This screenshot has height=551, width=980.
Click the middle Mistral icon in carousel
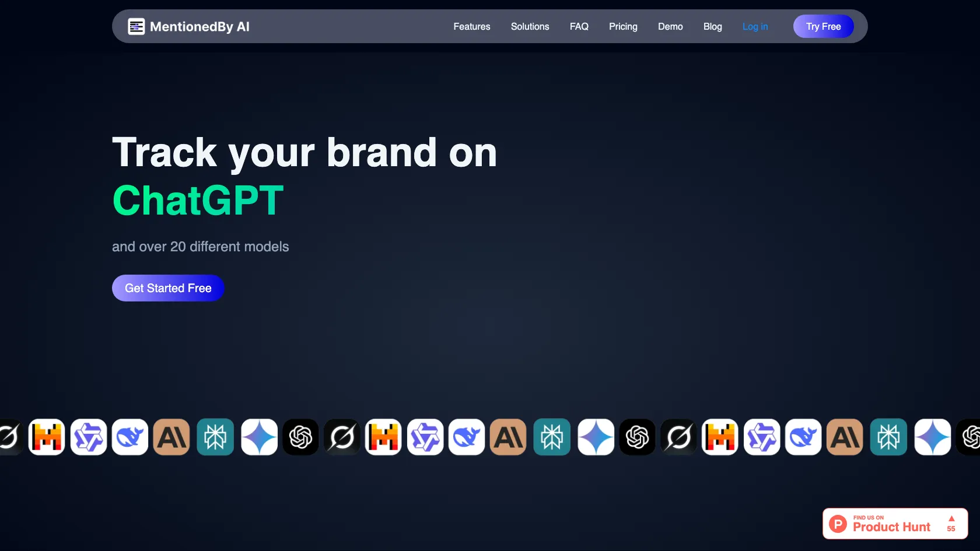click(x=383, y=437)
